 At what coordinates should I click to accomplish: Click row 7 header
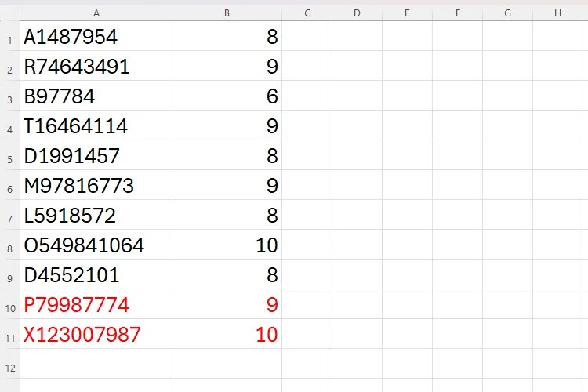[9, 215]
